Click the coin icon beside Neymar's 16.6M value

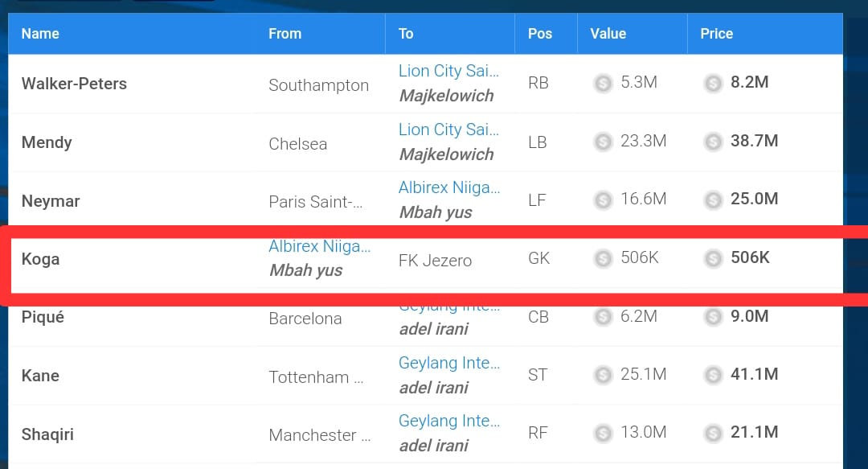point(603,199)
